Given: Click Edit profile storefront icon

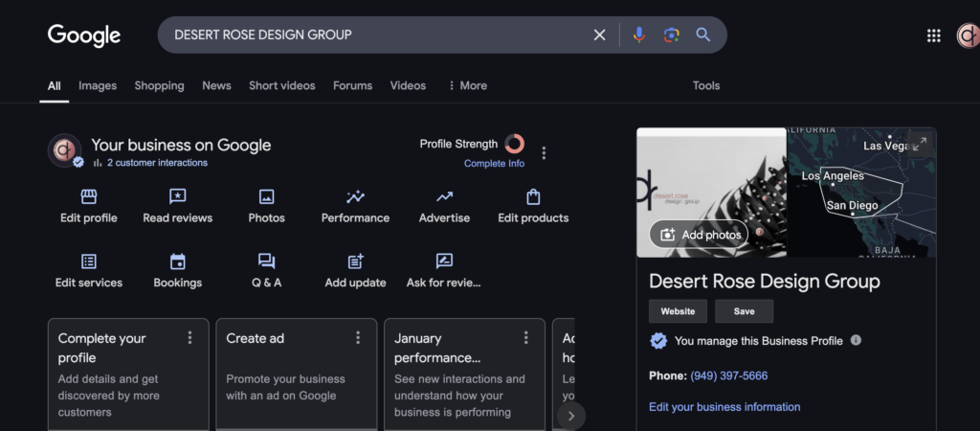Looking at the screenshot, I should 89,197.
